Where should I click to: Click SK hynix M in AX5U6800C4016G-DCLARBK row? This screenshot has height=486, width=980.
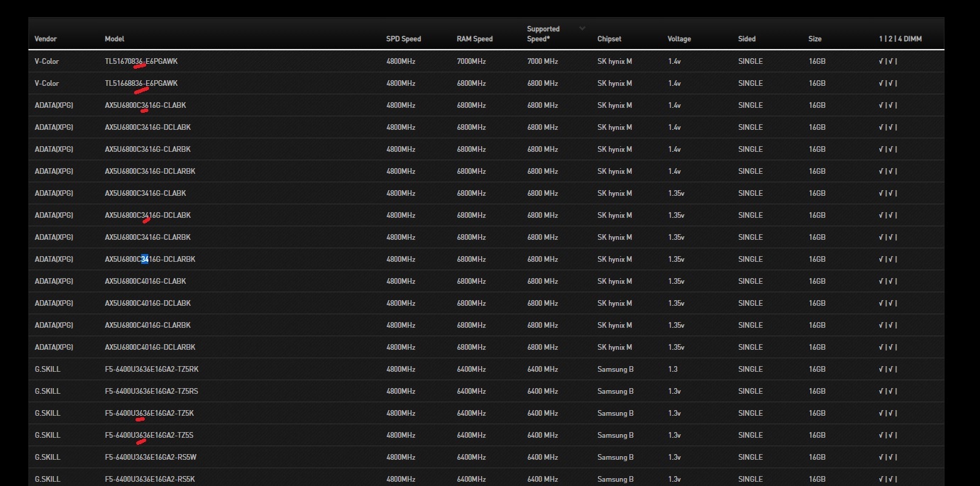615,348
